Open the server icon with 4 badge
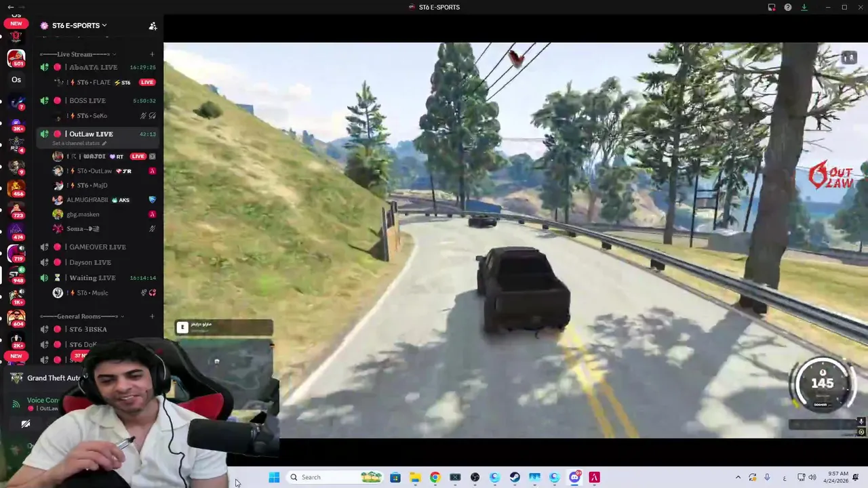Screen dimensions: 868x488 [x=16, y=145]
